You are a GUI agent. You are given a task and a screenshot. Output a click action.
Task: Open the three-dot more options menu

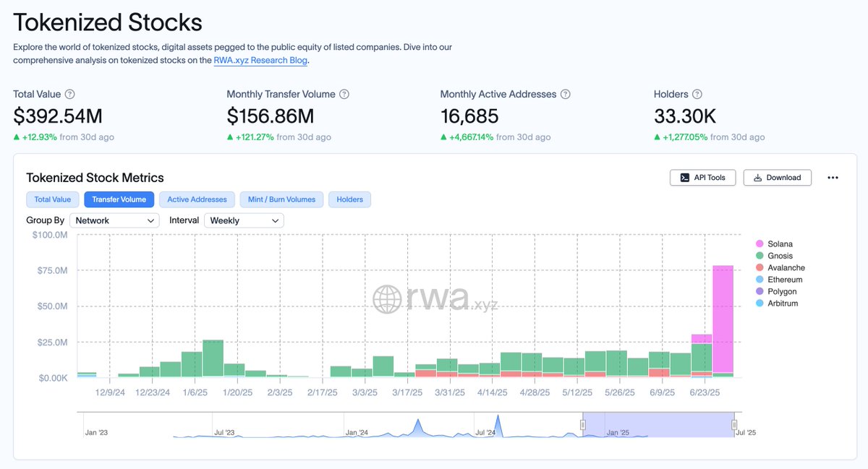pos(833,178)
